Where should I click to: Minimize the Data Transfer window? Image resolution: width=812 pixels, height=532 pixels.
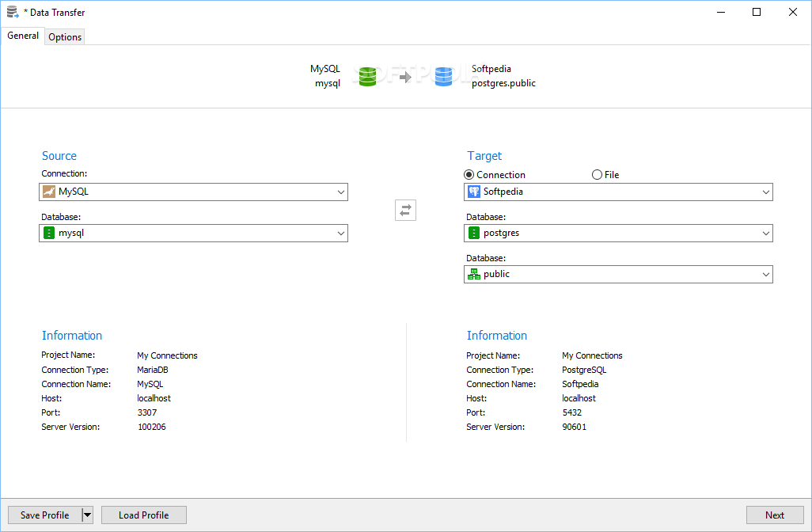pyautogui.click(x=721, y=12)
